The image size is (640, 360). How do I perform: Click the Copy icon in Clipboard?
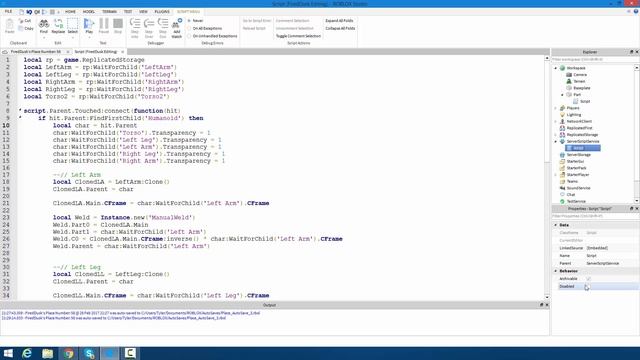click(x=21, y=29)
